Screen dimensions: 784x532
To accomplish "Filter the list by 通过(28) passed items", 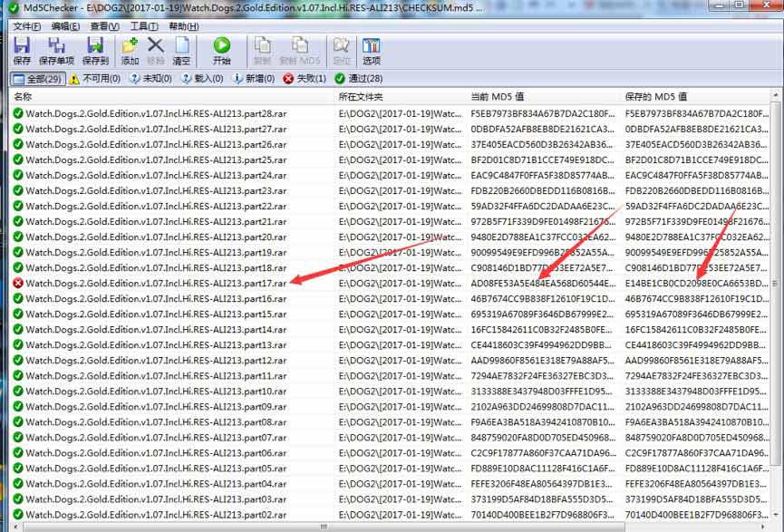I will click(359, 79).
